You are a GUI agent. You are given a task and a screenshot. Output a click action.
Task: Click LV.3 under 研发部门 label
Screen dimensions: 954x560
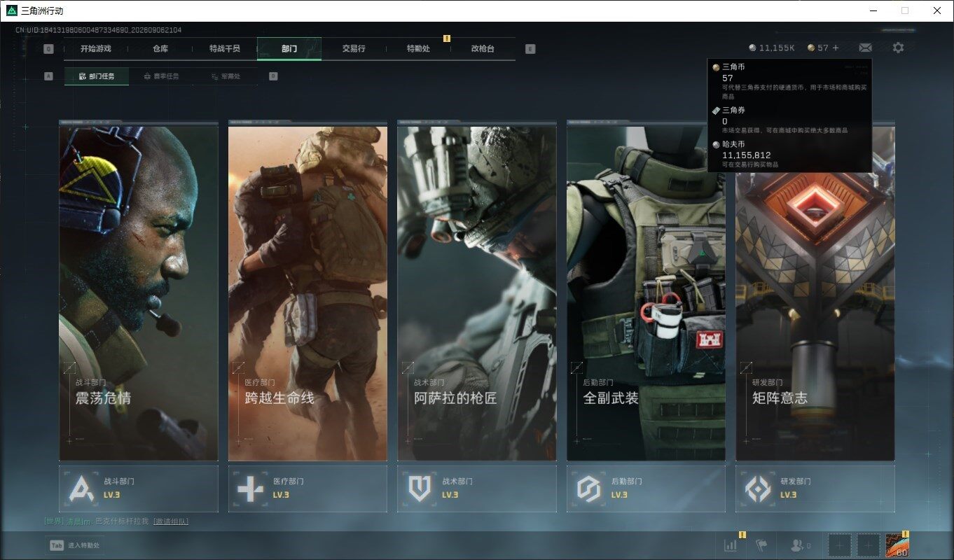pos(789,495)
